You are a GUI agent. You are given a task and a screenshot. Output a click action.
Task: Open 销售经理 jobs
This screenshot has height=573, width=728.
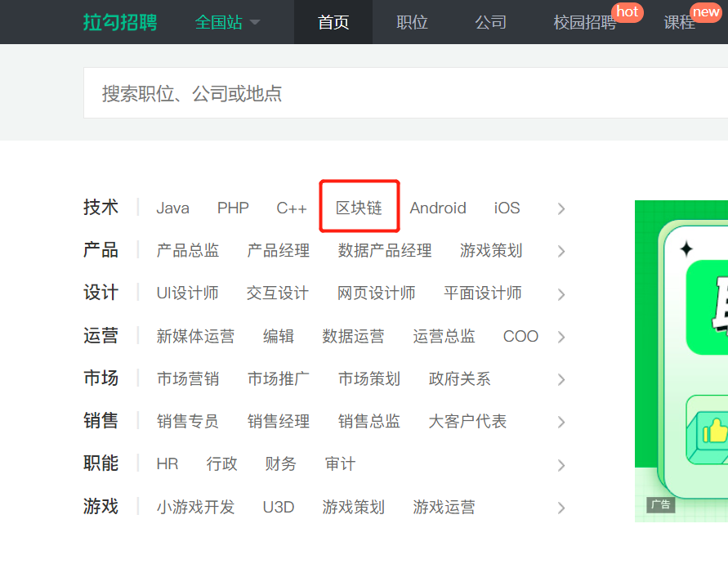(x=278, y=422)
